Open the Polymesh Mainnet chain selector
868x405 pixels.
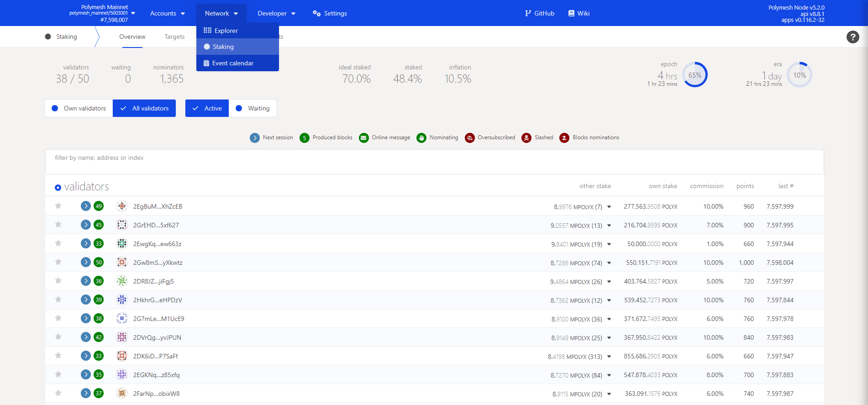click(x=102, y=13)
